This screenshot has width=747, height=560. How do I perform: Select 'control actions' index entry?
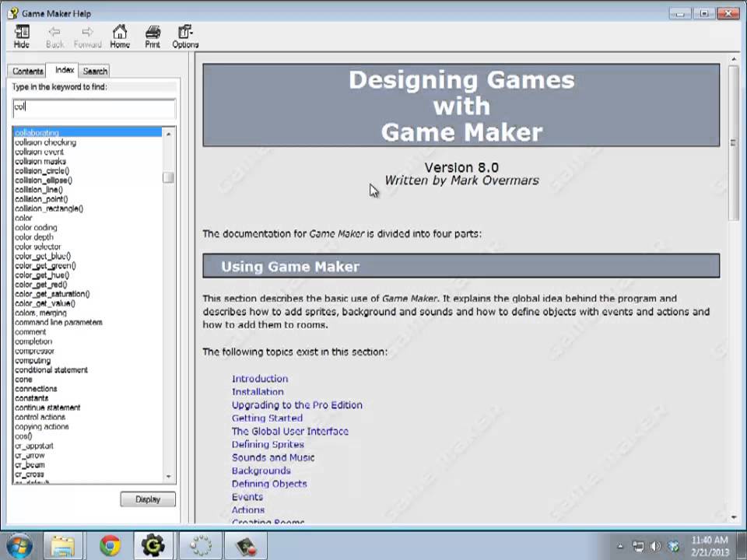40,417
